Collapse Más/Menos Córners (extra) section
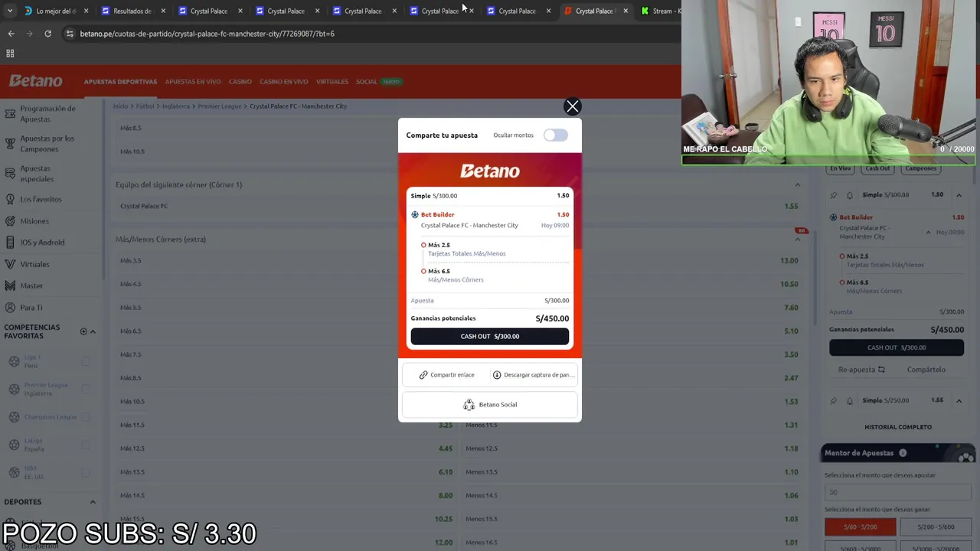Image resolution: width=980 pixels, height=551 pixels. [x=797, y=240]
